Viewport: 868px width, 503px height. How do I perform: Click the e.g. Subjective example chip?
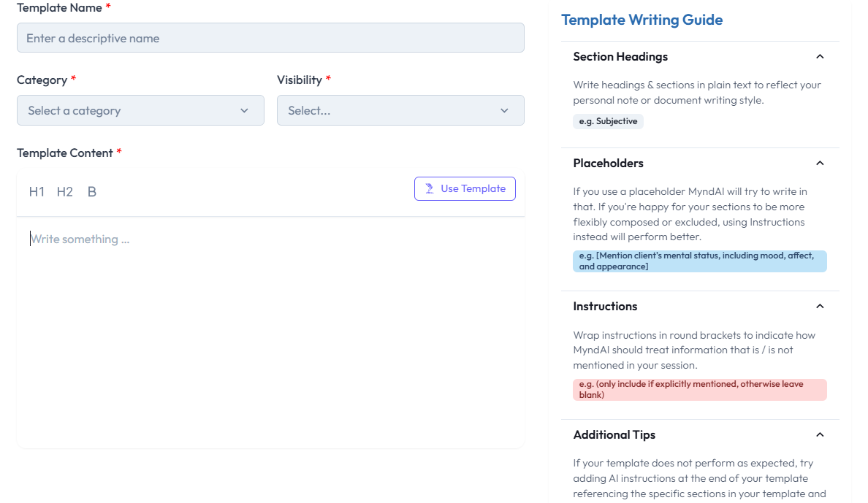[608, 122]
